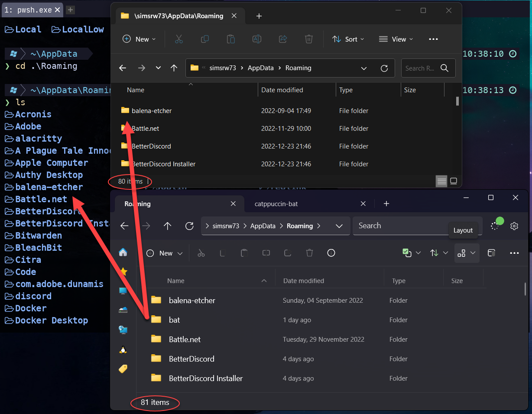
Task: Expand recent locations chevron in Explorer
Action: click(158, 68)
